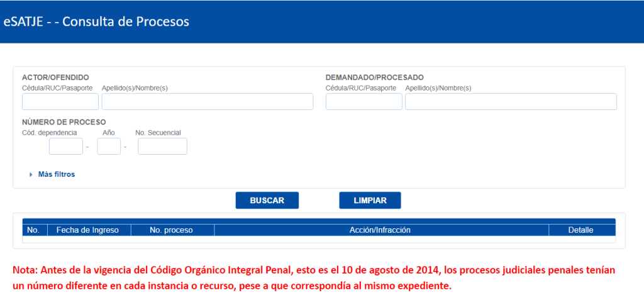Viewport: 644px width, 300px height.
Task: Expand the Más filtros section
Action: pyautogui.click(x=53, y=174)
